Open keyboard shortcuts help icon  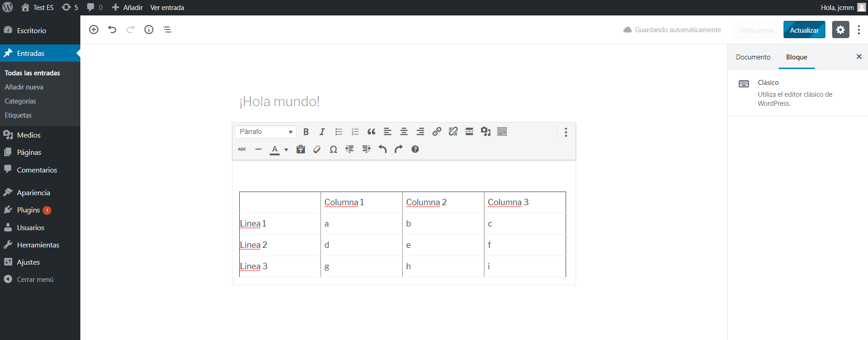tap(415, 149)
